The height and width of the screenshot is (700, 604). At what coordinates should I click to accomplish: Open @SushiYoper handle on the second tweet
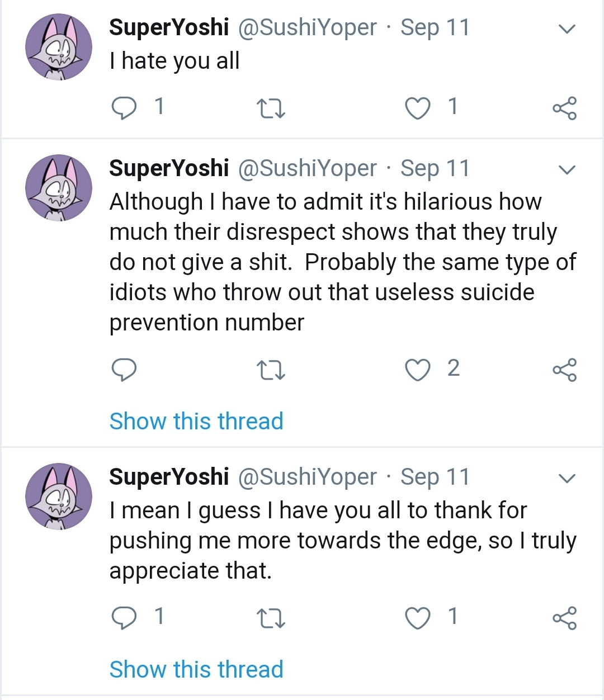pyautogui.click(x=308, y=168)
